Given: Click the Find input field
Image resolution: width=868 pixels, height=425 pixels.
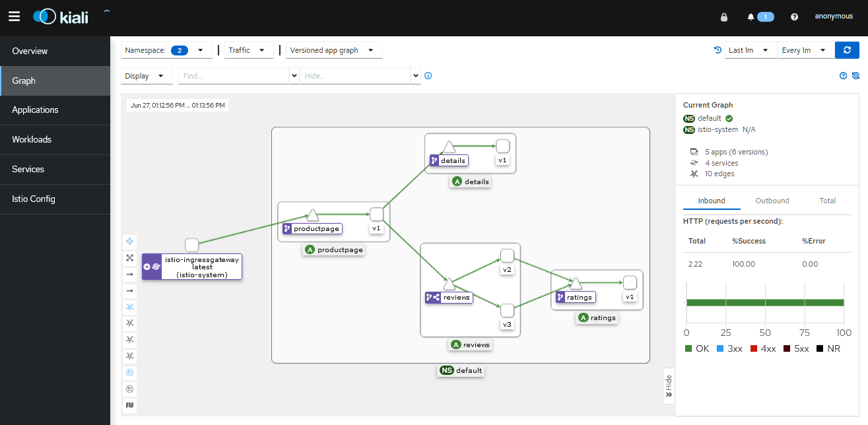Looking at the screenshot, I should (x=234, y=76).
